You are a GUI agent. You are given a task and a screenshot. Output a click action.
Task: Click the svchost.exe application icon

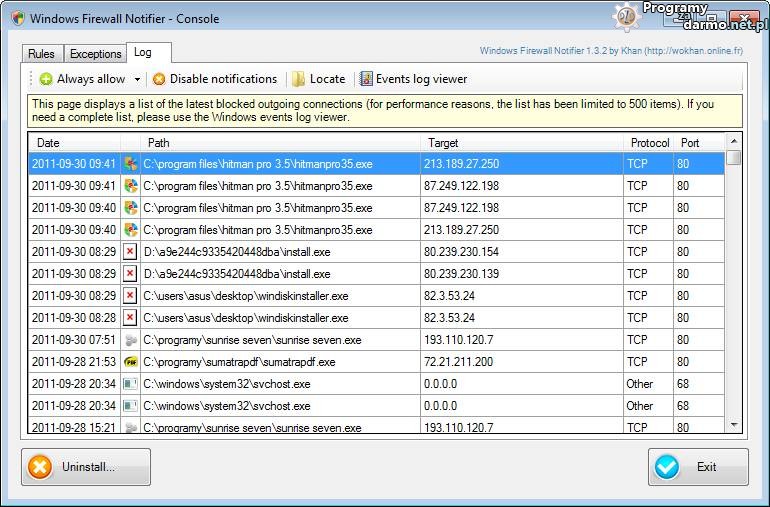[130, 384]
